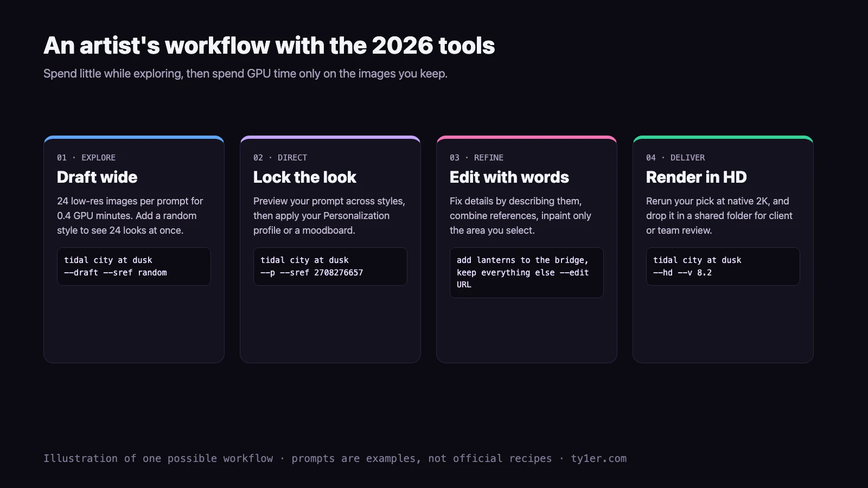Click the 'Edit with words' heading
Screen dimensions: 868x488
[x=509, y=177]
